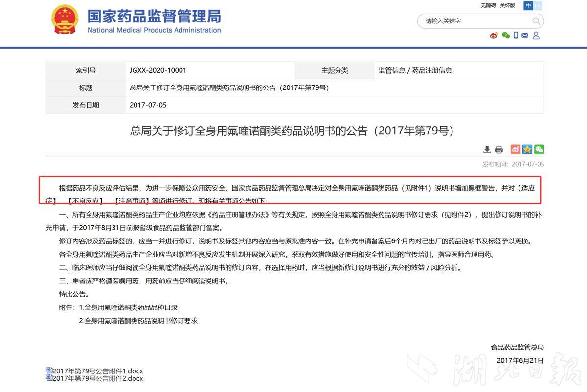Click the national emblem logo
587x392 pixels.
(65, 20)
